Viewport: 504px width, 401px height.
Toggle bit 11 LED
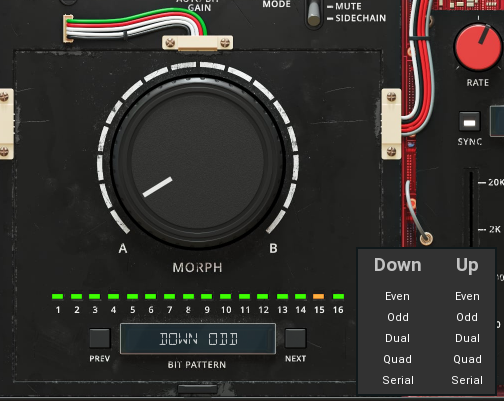tap(245, 296)
